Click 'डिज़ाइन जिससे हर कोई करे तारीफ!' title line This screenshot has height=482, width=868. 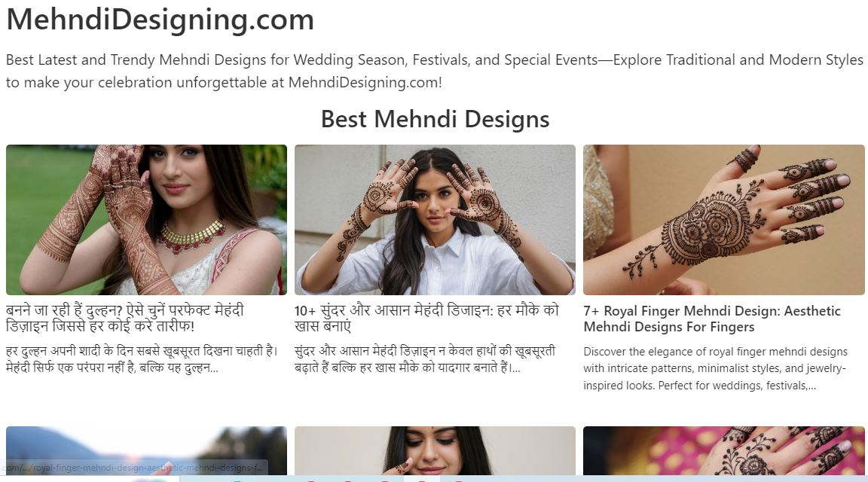[100, 327]
